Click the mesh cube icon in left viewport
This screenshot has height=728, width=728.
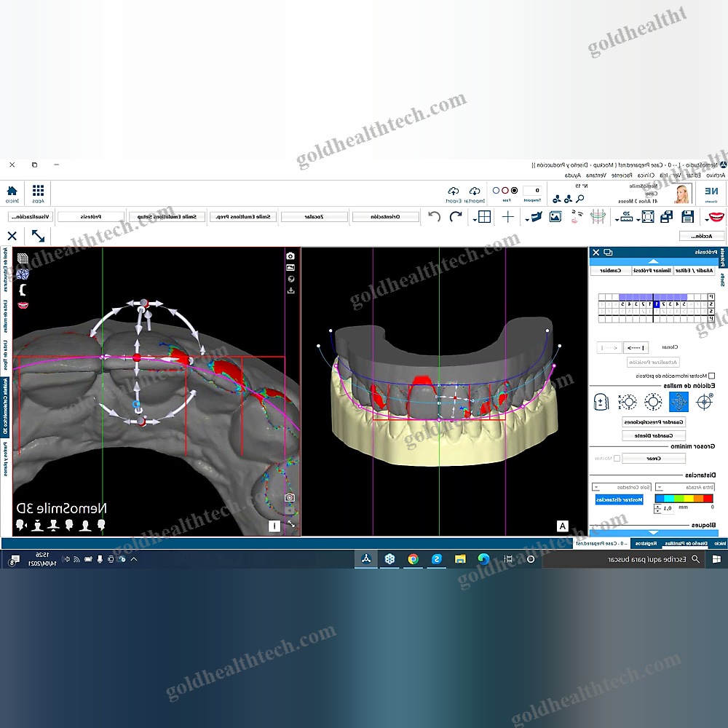23,258
